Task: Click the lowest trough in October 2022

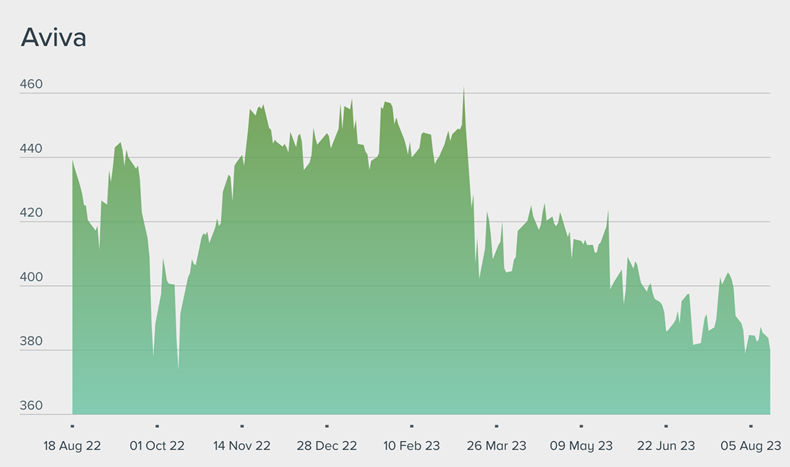Action: pos(178,367)
